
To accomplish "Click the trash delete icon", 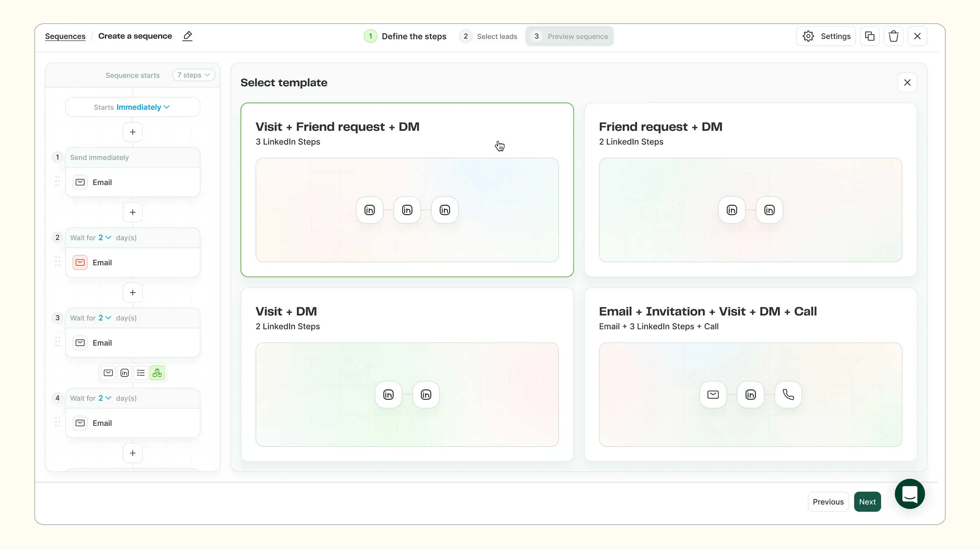I will (893, 36).
